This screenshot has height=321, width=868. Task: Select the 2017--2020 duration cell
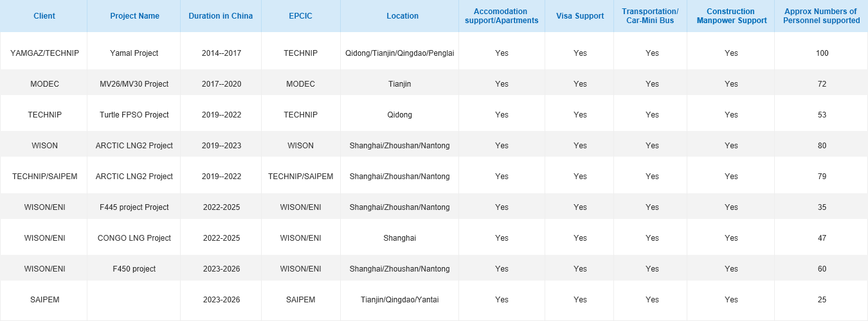point(221,84)
